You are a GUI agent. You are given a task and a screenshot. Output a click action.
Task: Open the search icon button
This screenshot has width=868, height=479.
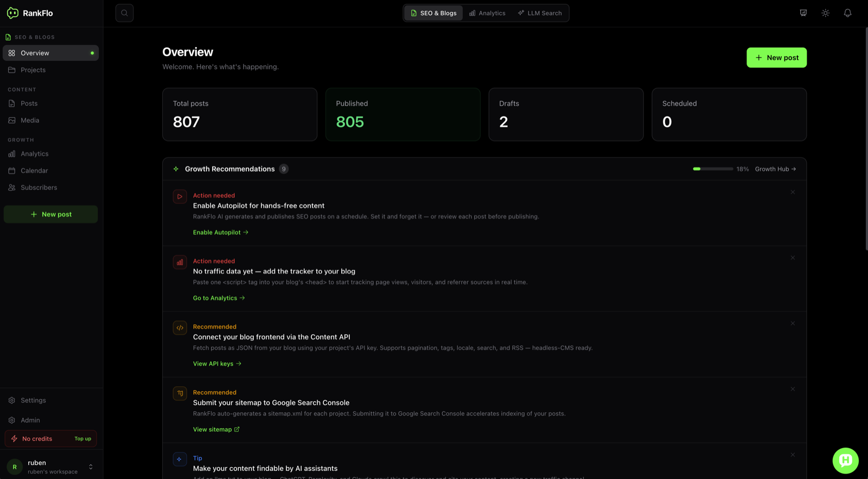[124, 13]
